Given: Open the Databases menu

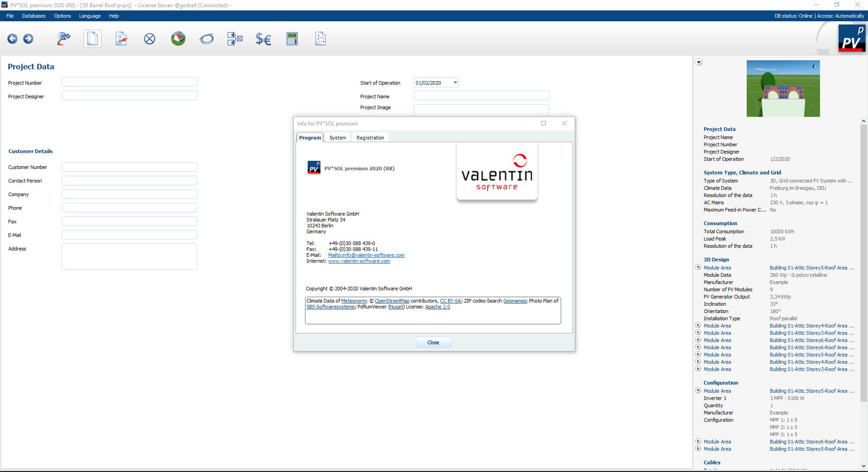Looking at the screenshot, I should [x=34, y=16].
